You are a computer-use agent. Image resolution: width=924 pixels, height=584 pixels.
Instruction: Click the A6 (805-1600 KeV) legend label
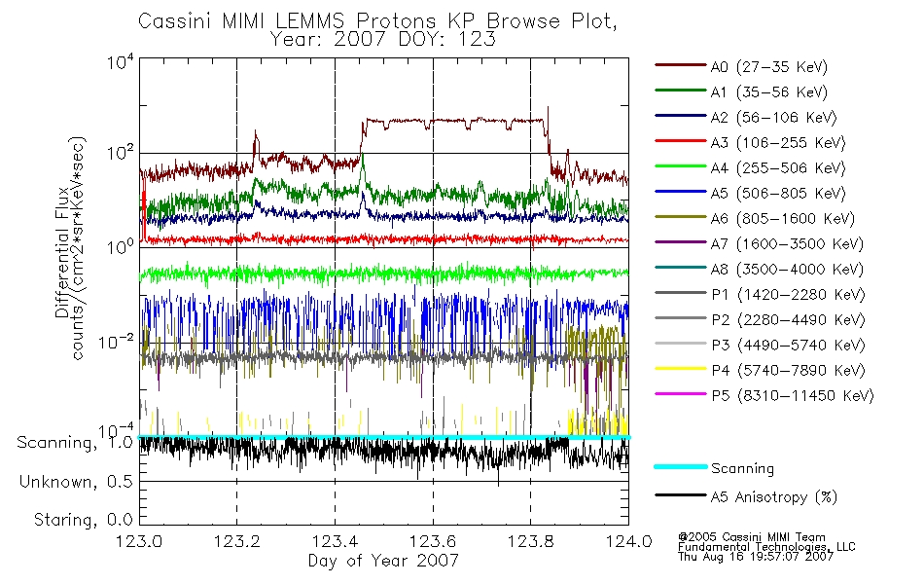click(x=783, y=219)
